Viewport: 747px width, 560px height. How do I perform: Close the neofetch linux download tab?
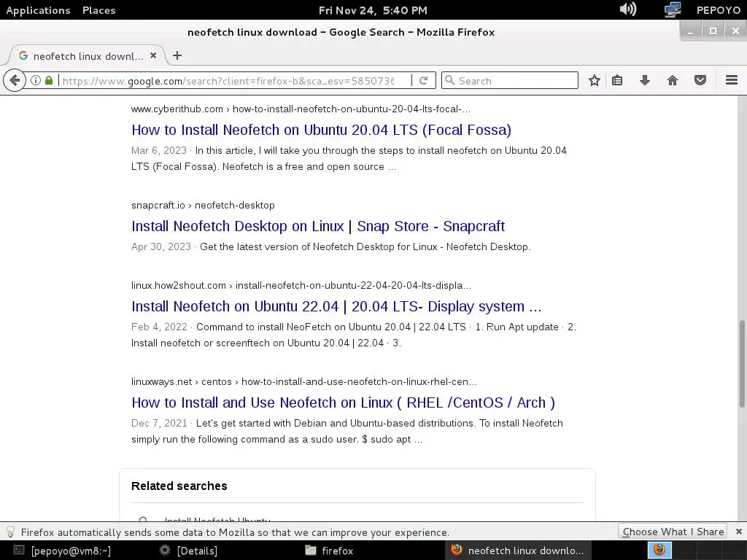tap(153, 55)
